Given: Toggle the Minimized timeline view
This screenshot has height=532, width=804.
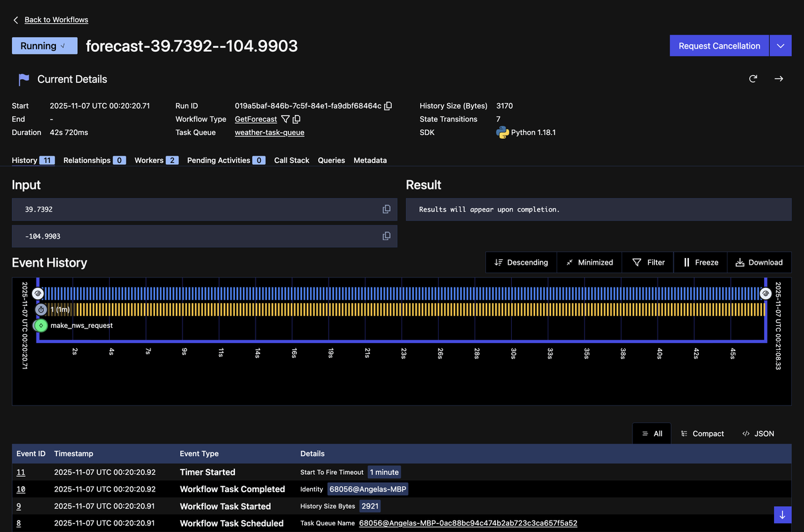Looking at the screenshot, I should point(589,262).
